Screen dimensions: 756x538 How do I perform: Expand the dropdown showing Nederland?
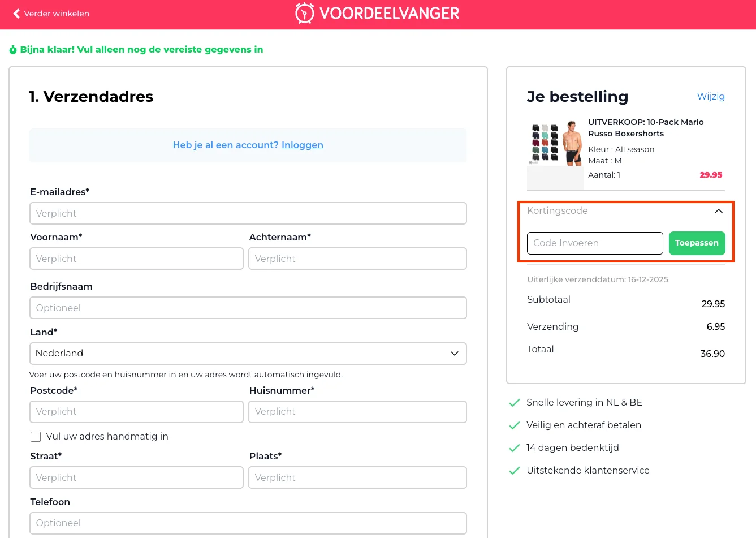point(454,353)
